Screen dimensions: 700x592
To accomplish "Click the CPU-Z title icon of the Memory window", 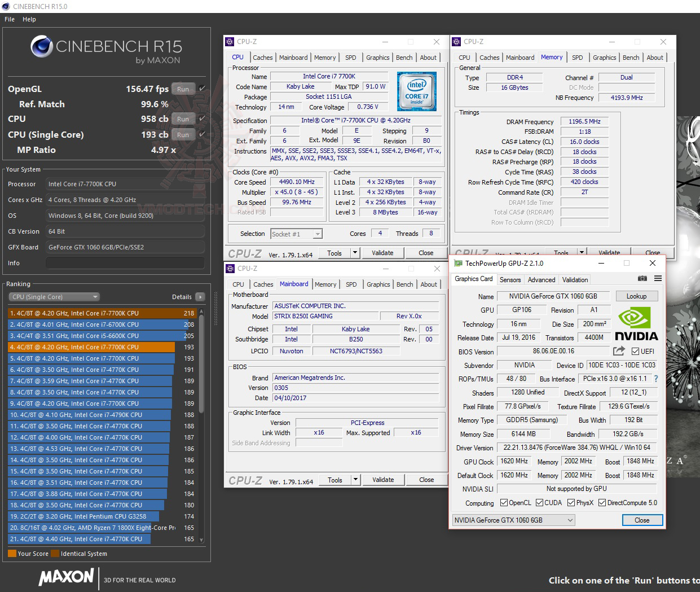I will (456, 42).
